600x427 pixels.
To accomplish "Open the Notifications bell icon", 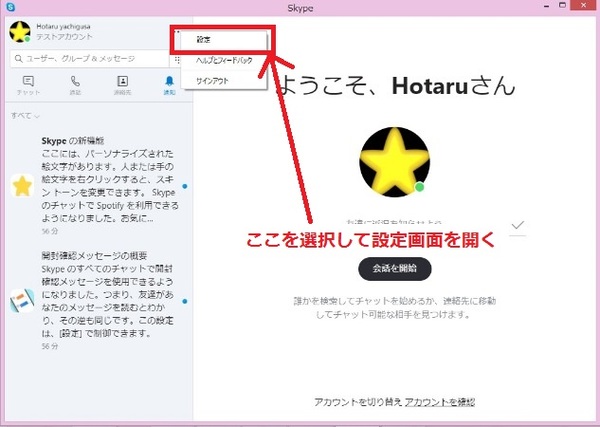I will click(170, 81).
